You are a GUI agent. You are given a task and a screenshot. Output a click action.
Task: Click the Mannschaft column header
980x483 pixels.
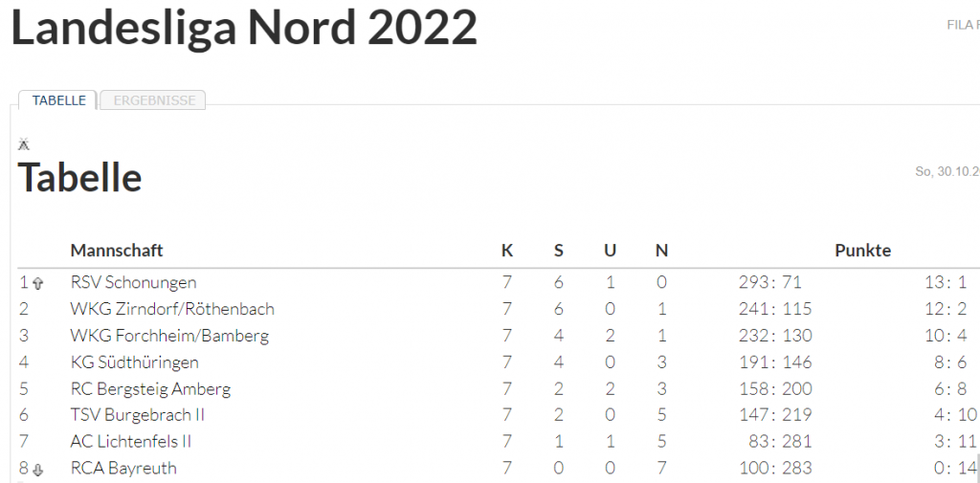[x=117, y=251]
